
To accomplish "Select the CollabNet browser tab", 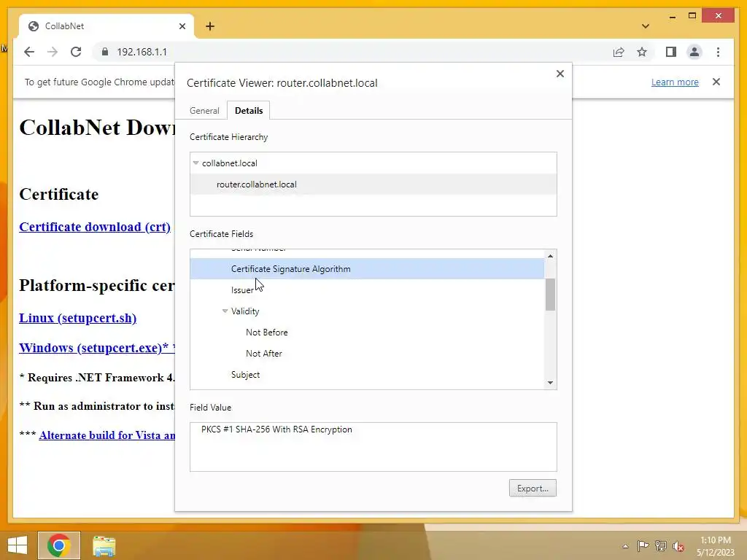I will coord(107,26).
